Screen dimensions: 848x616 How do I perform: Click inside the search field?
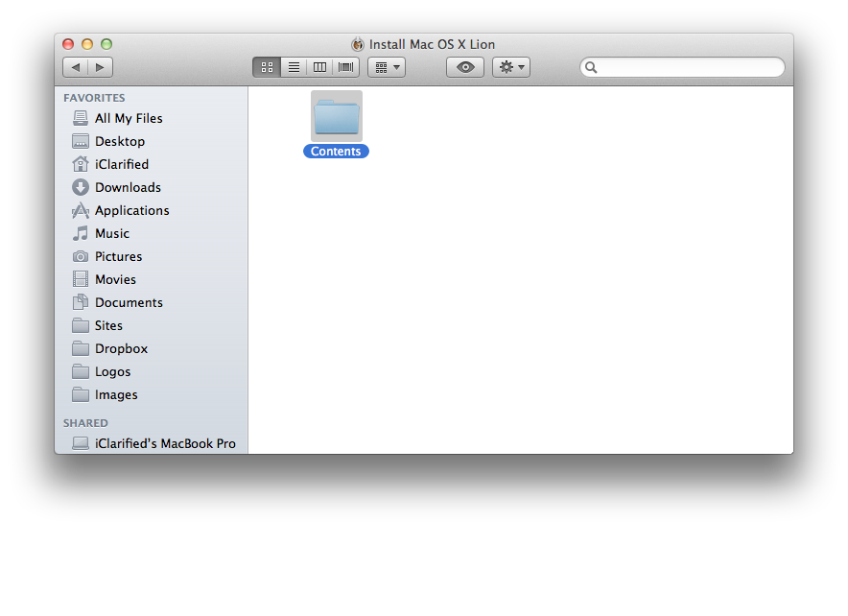[682, 67]
